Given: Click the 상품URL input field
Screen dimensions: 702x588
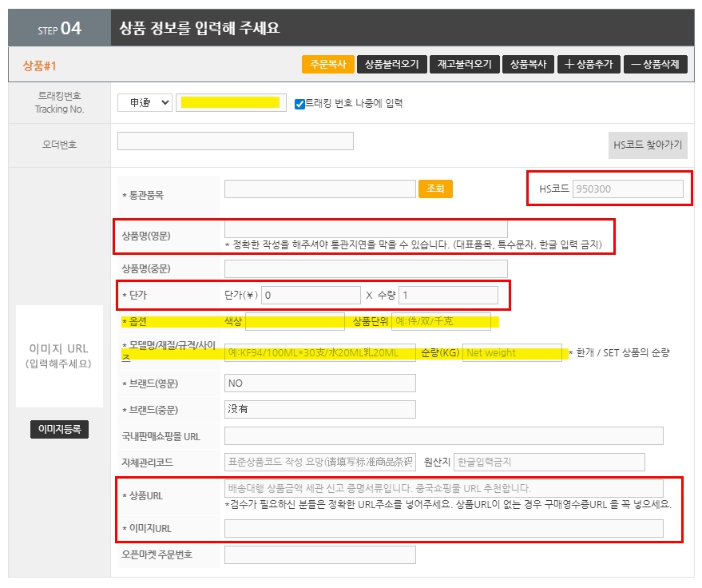Looking at the screenshot, I should pyautogui.click(x=443, y=488).
